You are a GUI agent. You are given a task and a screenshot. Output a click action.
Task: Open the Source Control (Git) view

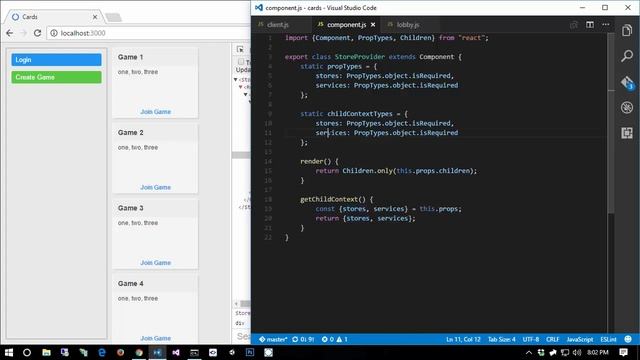[x=627, y=82]
